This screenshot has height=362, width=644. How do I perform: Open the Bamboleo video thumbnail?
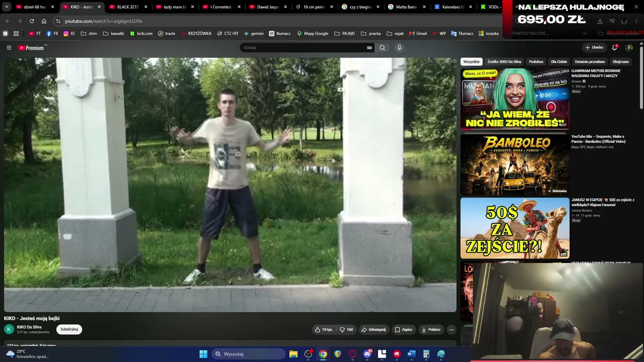515,164
